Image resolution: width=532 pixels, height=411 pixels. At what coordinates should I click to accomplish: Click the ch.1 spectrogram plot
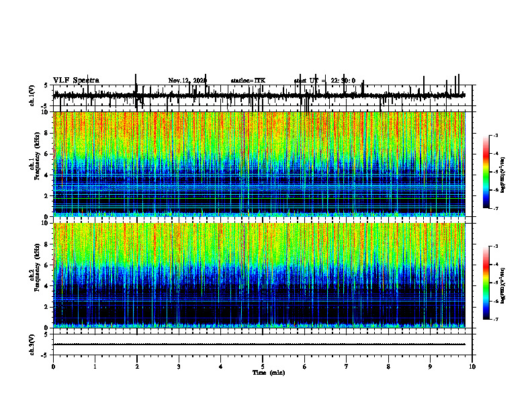click(x=259, y=164)
